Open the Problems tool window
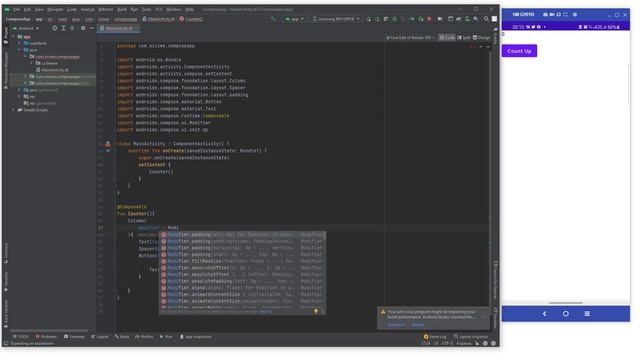This screenshot has height=360, width=640. click(x=46, y=337)
